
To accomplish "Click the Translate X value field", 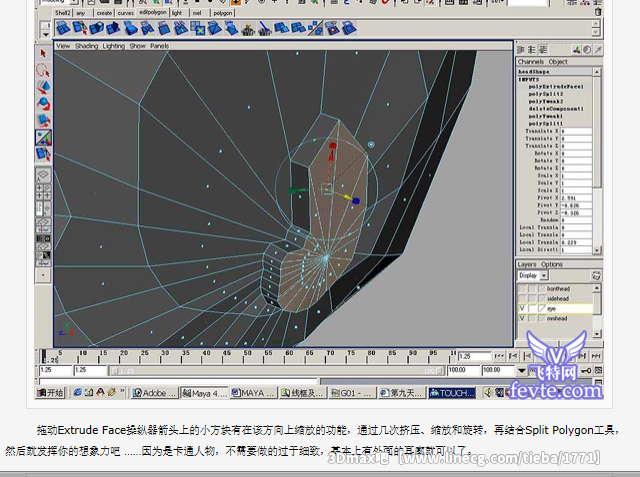I will (576, 131).
